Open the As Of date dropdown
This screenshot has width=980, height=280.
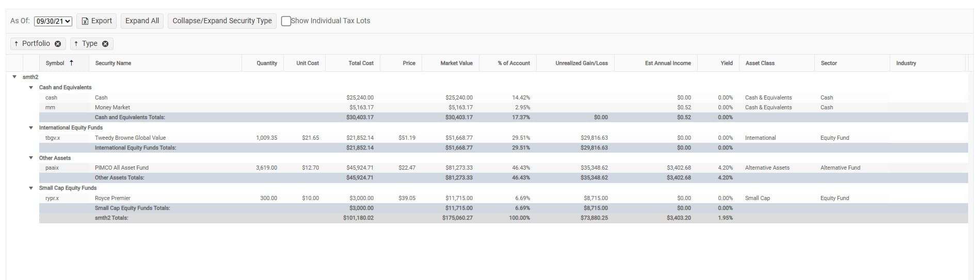53,21
